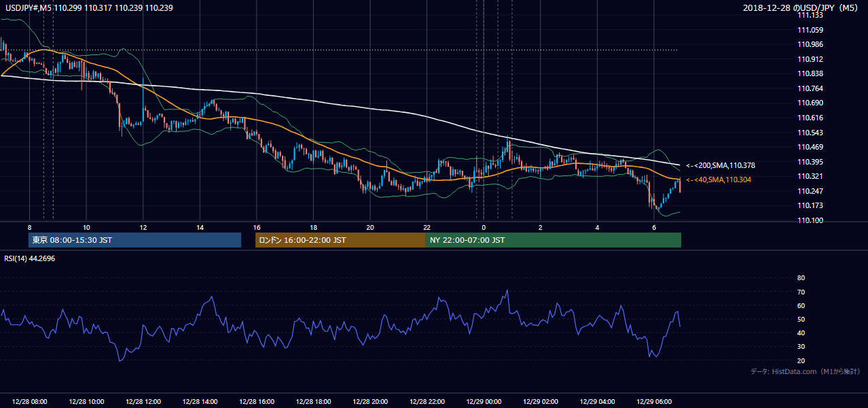Click price axis value 110.100
The width and height of the screenshot is (868, 408).
click(810, 220)
